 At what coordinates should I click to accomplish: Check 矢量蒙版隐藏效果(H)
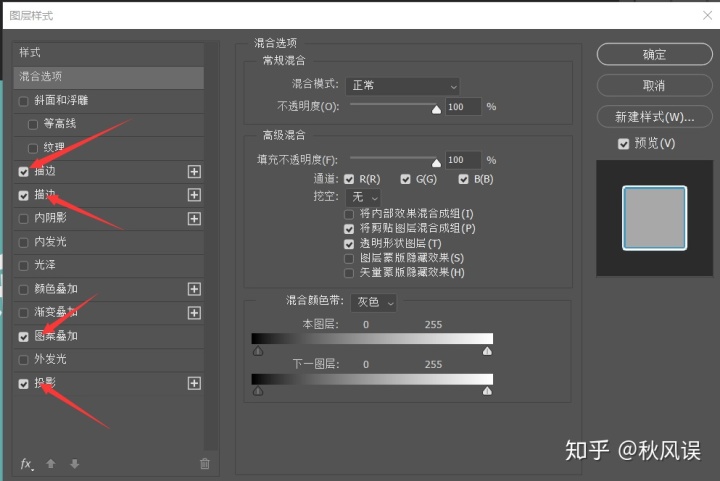pyautogui.click(x=349, y=273)
